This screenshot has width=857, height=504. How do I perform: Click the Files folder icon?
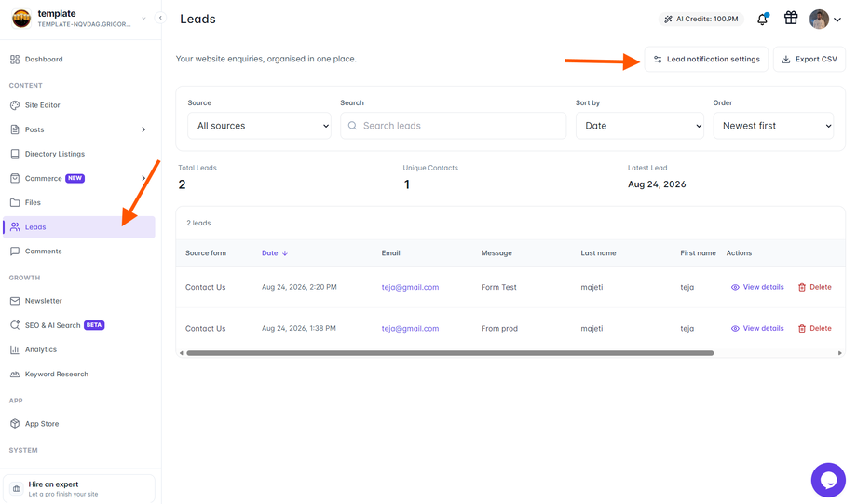pyautogui.click(x=15, y=202)
